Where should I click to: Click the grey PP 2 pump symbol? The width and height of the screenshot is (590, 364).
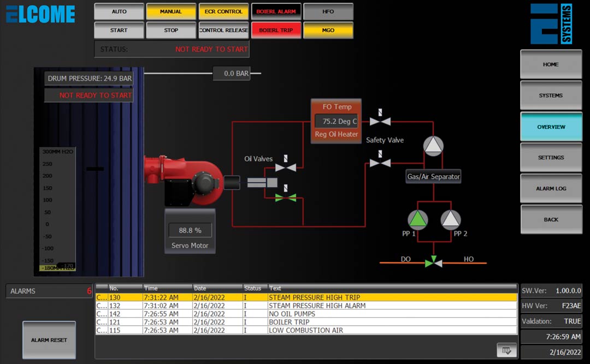(x=450, y=219)
